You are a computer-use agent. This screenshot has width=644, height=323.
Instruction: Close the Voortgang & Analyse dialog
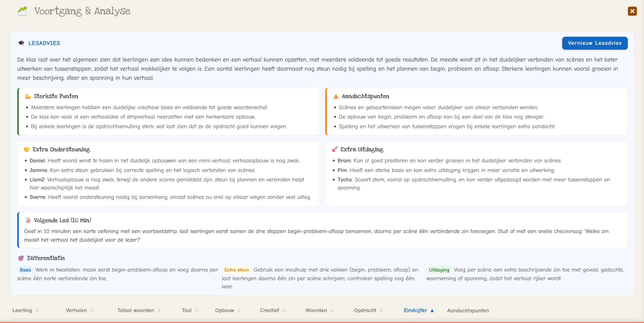(x=632, y=11)
